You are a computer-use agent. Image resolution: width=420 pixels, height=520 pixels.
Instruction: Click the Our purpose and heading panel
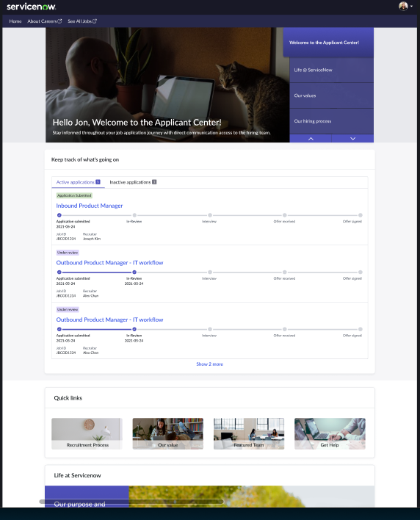pos(87,496)
